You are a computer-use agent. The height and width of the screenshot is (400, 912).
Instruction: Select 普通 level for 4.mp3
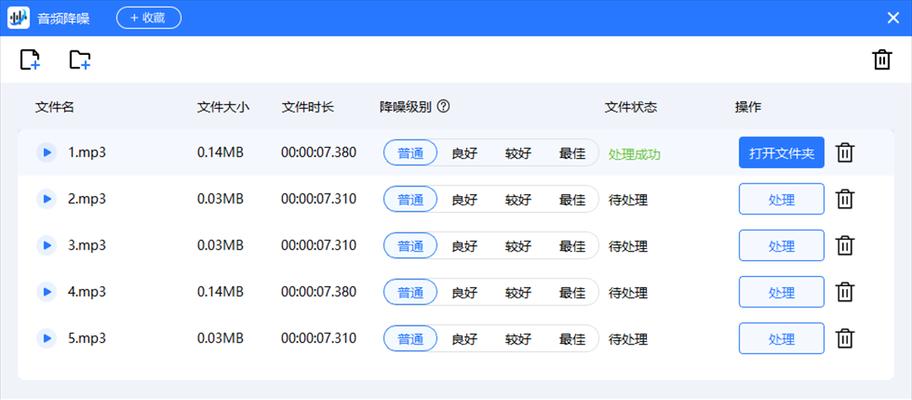pyautogui.click(x=411, y=292)
